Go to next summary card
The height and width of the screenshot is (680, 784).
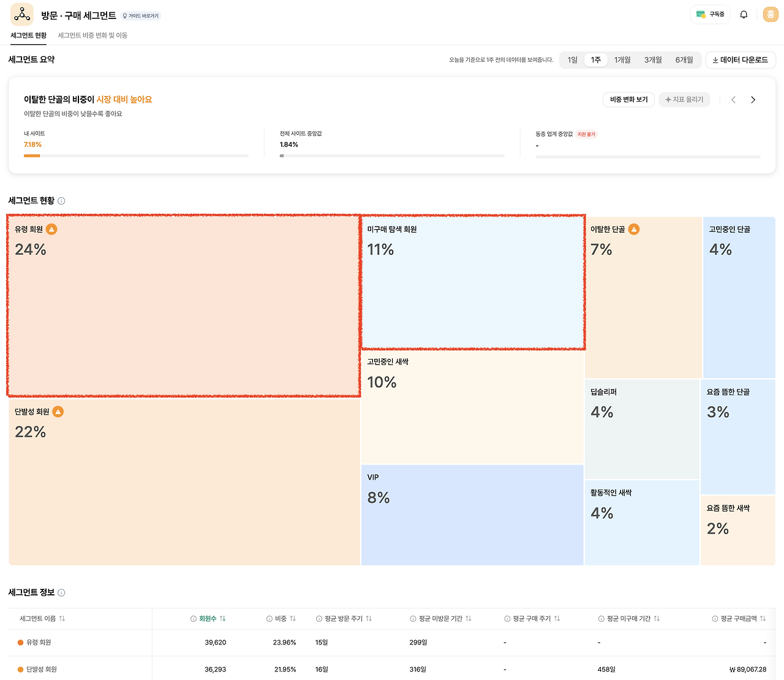tap(753, 100)
